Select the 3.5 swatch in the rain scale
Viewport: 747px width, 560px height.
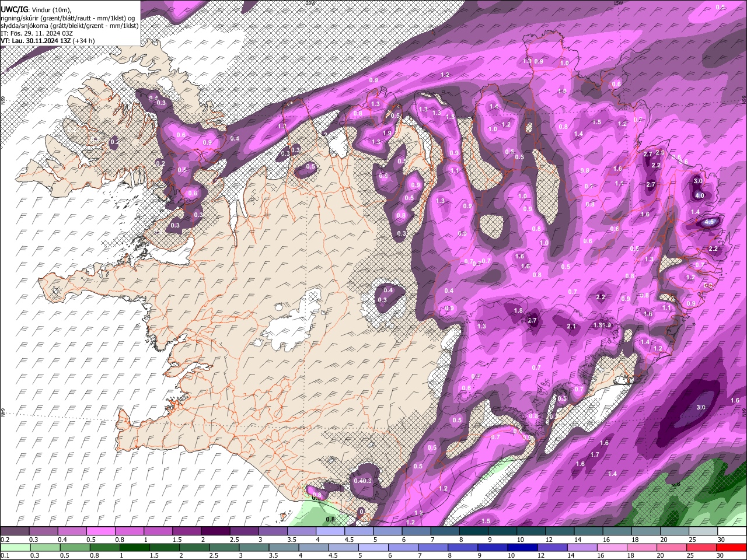284,548
